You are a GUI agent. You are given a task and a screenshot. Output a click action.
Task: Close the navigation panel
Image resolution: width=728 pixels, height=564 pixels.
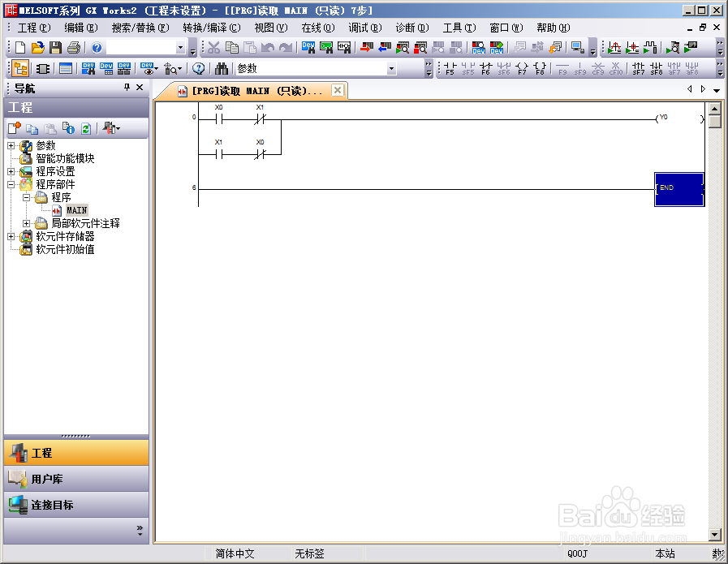pos(140,88)
